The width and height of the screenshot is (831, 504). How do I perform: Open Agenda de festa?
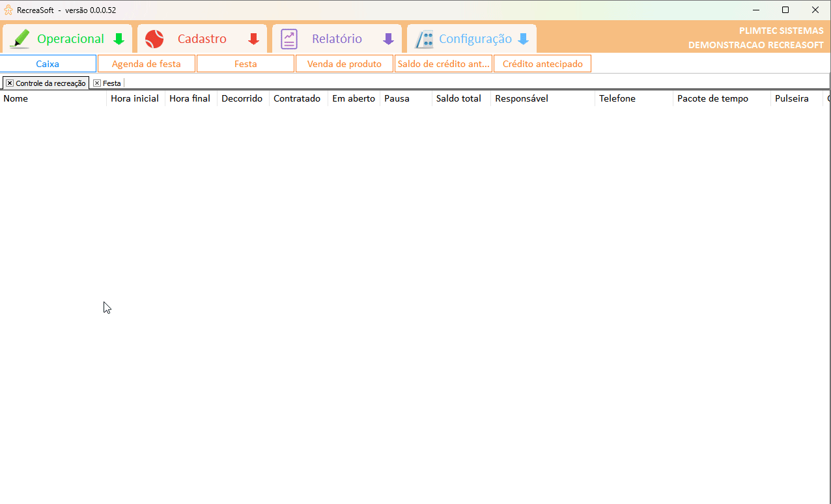(147, 64)
